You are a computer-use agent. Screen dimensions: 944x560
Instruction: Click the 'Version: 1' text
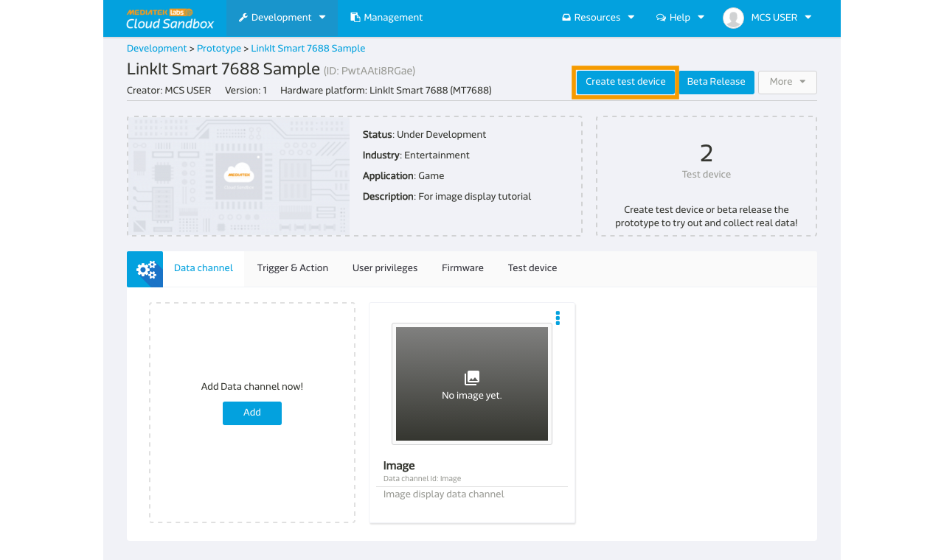pos(246,91)
